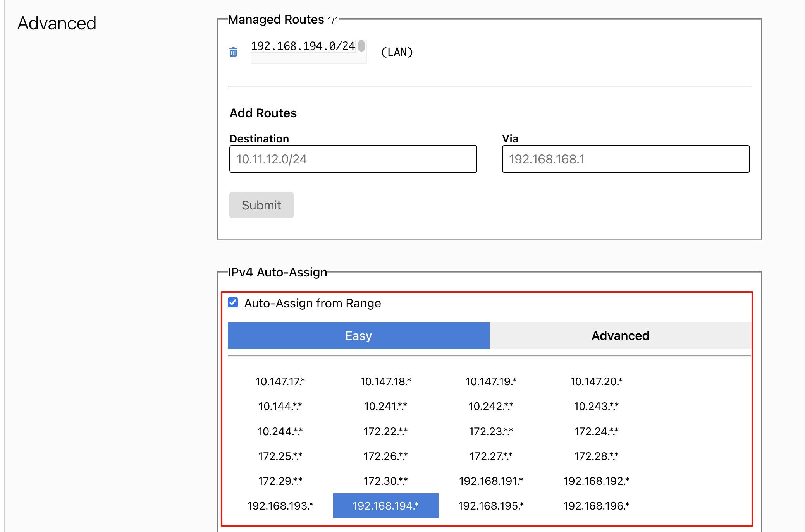Select the 192.168.193.* range
The width and height of the screenshot is (805, 532).
[280, 506]
